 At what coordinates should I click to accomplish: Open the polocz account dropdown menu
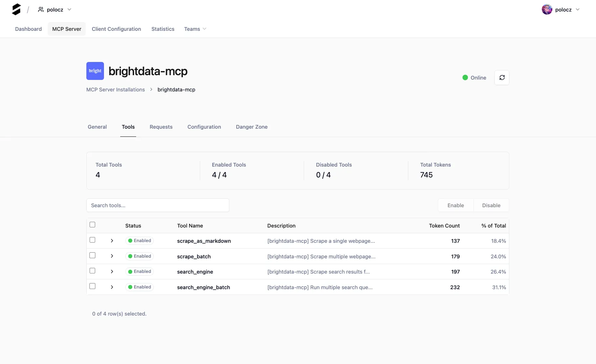(578, 9)
